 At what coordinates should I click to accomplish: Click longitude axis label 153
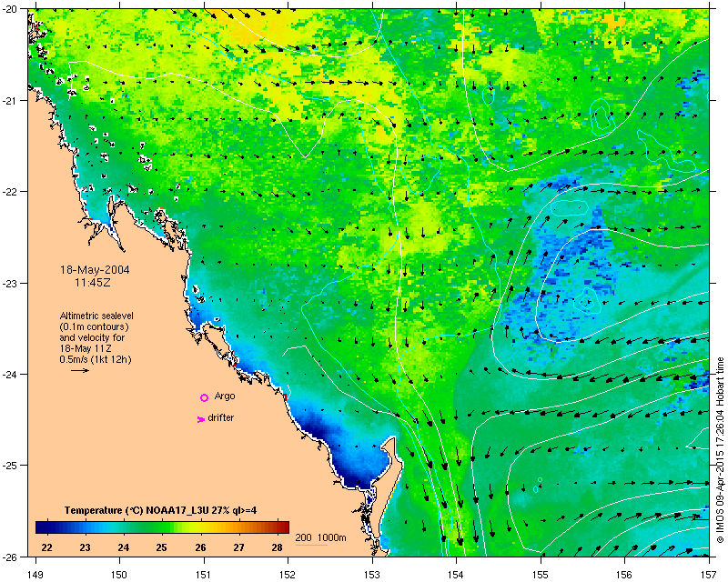point(372,575)
